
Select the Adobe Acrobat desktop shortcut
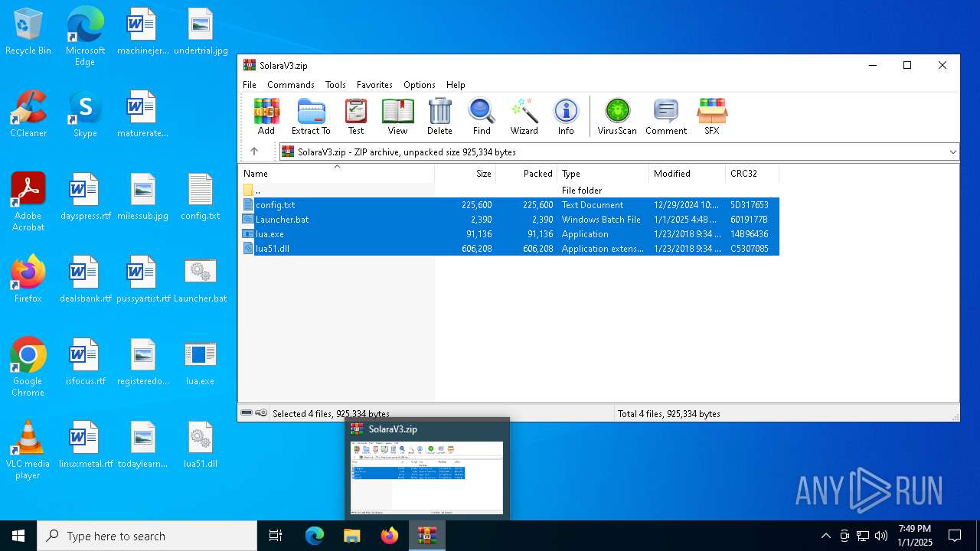pos(28,202)
